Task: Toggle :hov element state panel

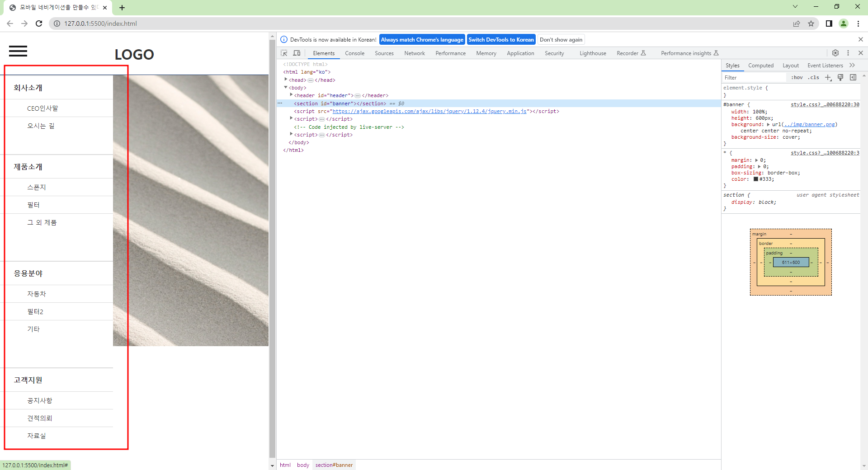Action: coord(797,77)
